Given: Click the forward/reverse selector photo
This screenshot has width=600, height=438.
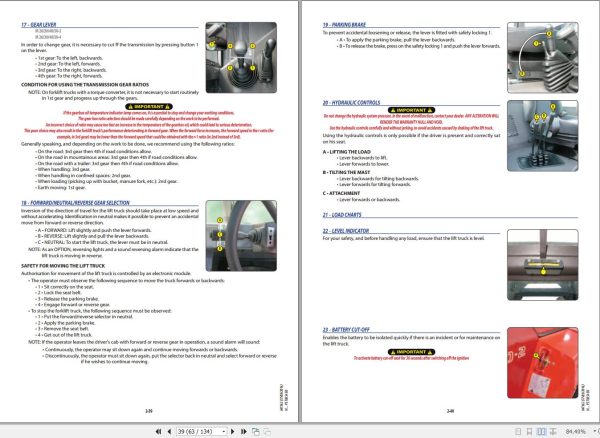Looking at the screenshot, I should (241, 236).
